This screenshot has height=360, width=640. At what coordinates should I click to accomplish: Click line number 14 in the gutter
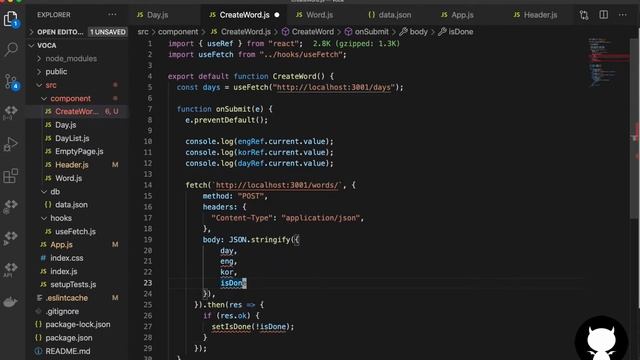148,185
